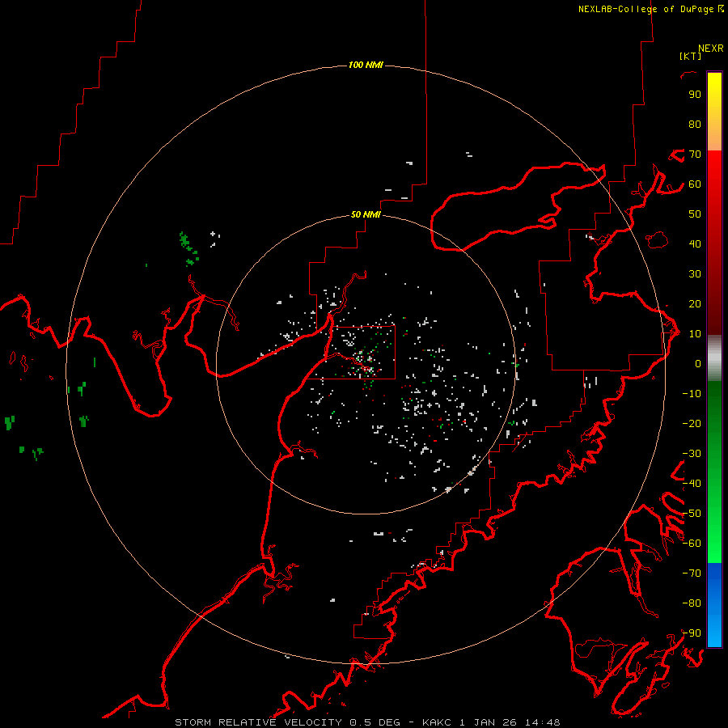
Task: Click the "STORM RELATIVE VELOCITY" product title
Action: (x=258, y=722)
